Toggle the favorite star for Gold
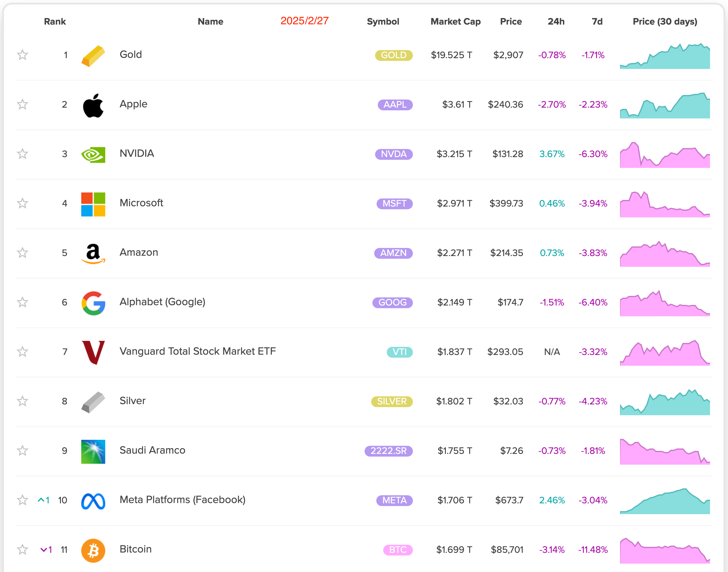728x572 pixels. (22, 55)
